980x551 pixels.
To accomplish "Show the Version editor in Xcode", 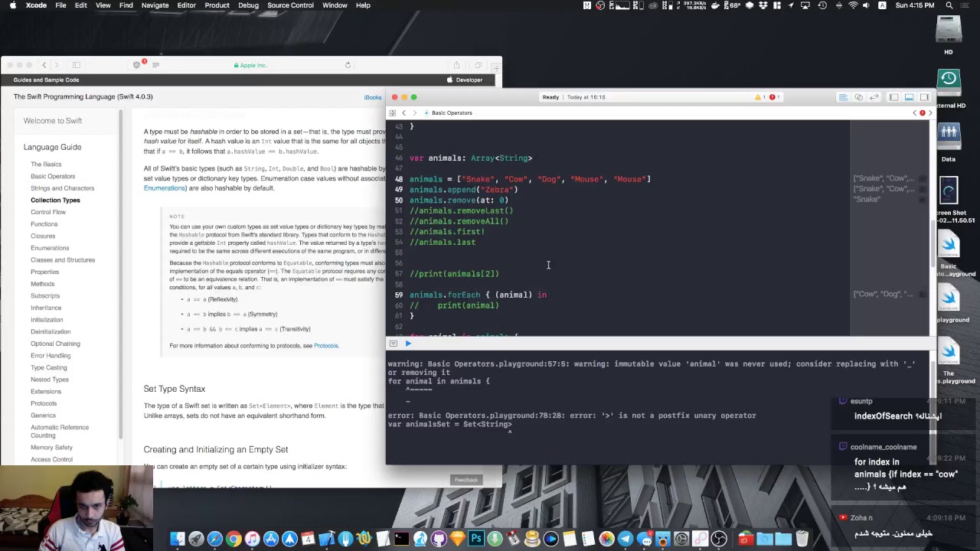I will point(874,97).
